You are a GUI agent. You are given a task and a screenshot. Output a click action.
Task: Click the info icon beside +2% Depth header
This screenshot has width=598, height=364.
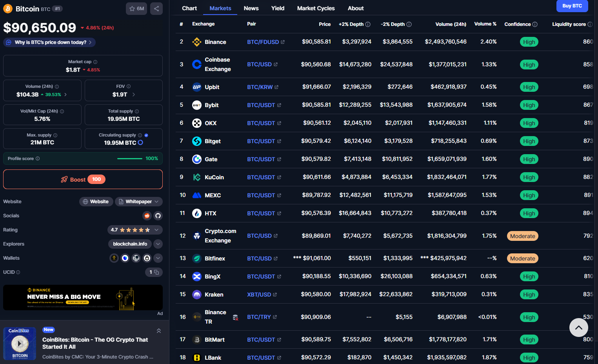pos(368,24)
